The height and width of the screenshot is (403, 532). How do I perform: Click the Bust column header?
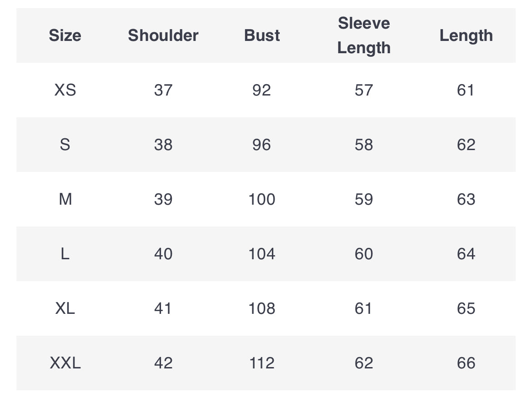coord(262,35)
